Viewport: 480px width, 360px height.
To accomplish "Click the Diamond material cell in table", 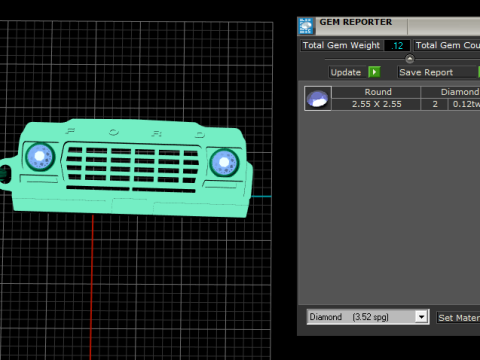I will tap(451, 92).
